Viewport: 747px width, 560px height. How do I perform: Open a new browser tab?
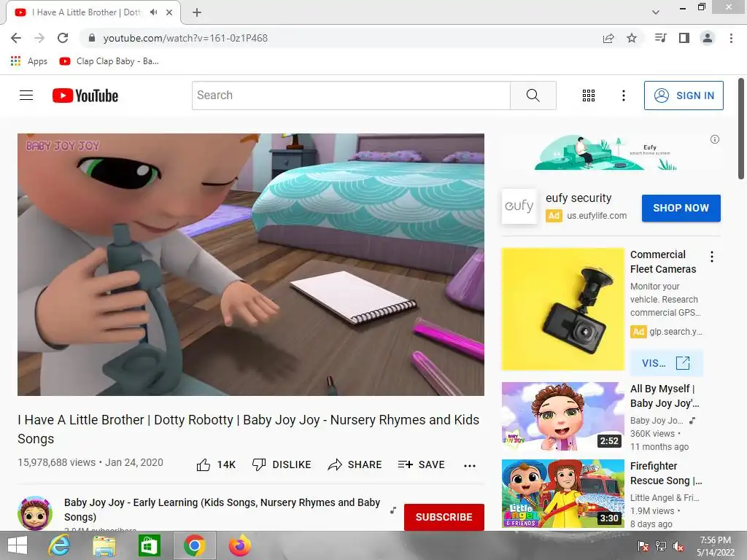197,12
